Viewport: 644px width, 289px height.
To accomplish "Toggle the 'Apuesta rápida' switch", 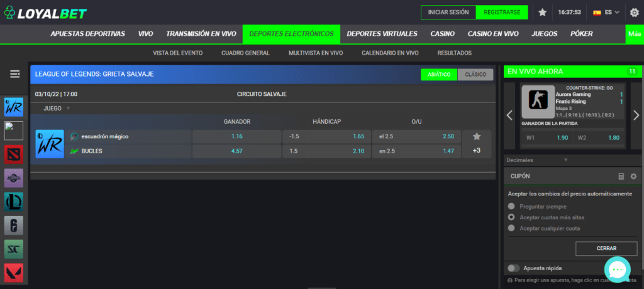I will [514, 268].
